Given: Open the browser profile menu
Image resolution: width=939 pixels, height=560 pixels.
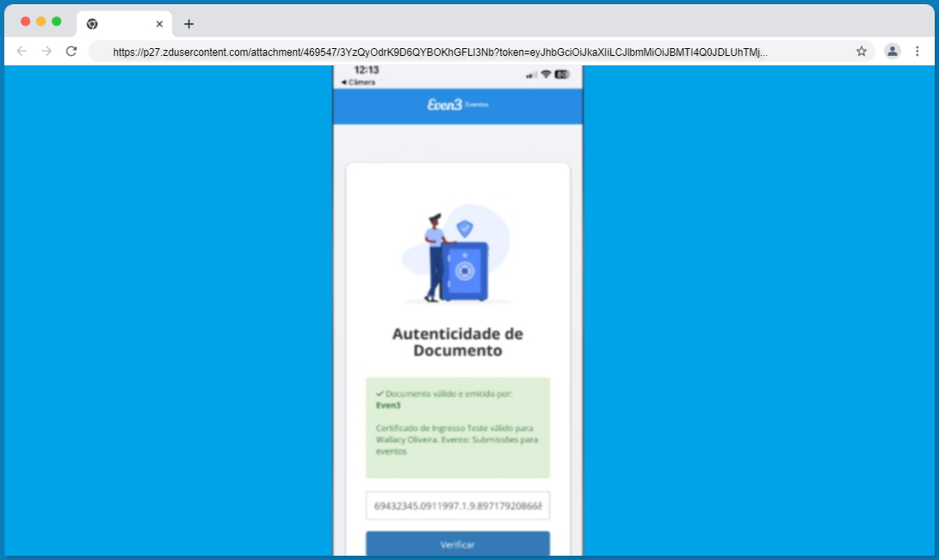Looking at the screenshot, I should (893, 52).
